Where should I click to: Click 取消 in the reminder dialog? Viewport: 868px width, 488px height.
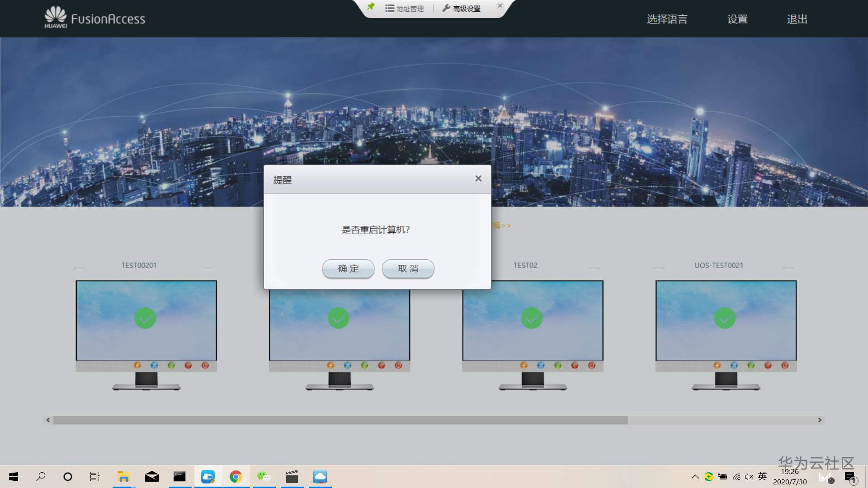click(408, 269)
